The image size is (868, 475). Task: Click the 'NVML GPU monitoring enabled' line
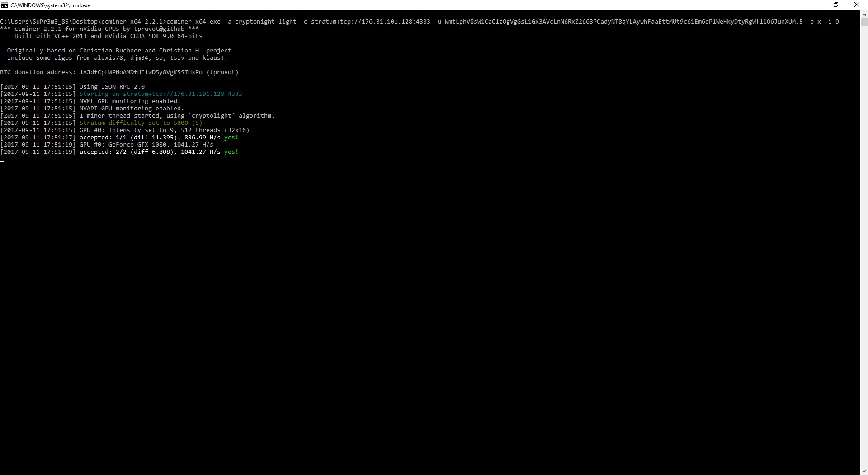pos(130,101)
